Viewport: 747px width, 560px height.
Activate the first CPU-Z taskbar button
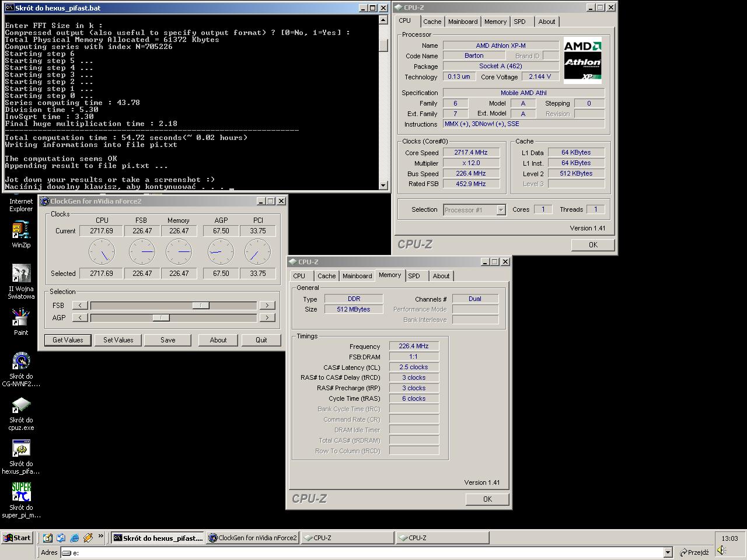[x=348, y=538]
